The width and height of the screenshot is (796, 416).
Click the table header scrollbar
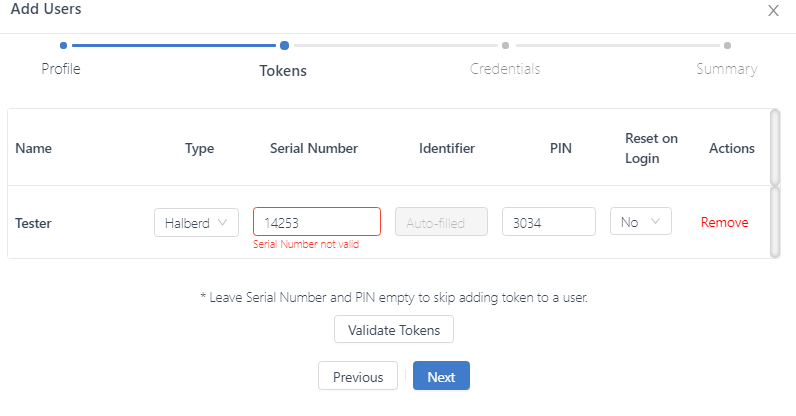(x=776, y=147)
